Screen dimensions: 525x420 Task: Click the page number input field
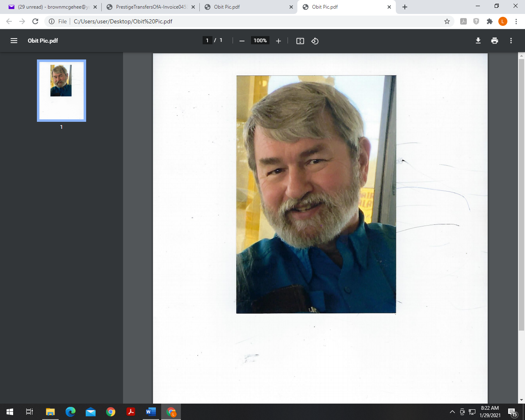coord(208,40)
